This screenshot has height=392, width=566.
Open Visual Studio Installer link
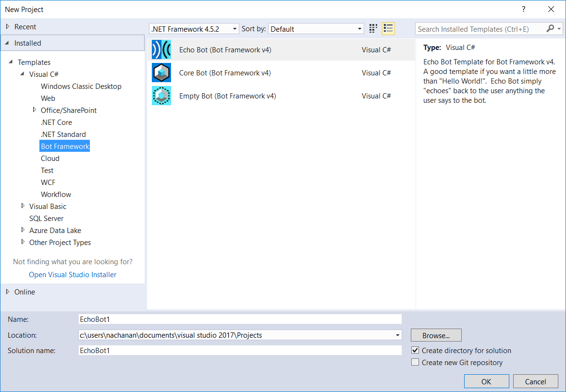(73, 275)
